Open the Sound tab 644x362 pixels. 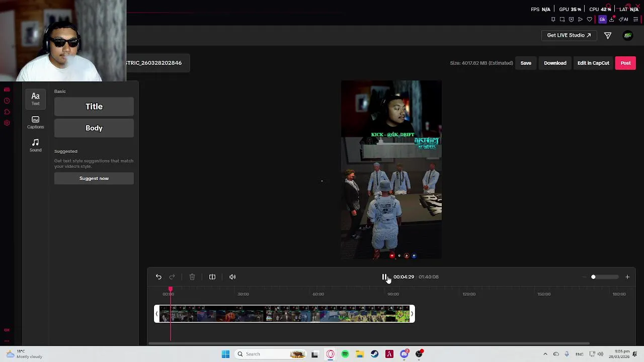tap(35, 145)
